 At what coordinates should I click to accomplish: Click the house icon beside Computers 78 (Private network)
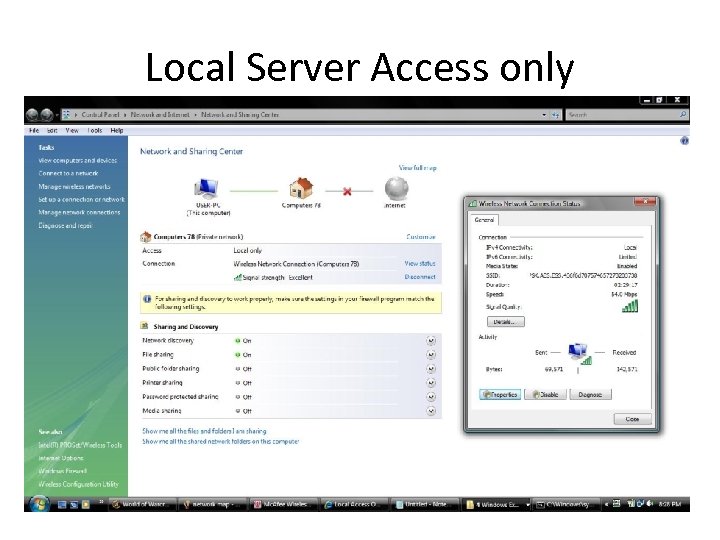pyautogui.click(x=146, y=236)
